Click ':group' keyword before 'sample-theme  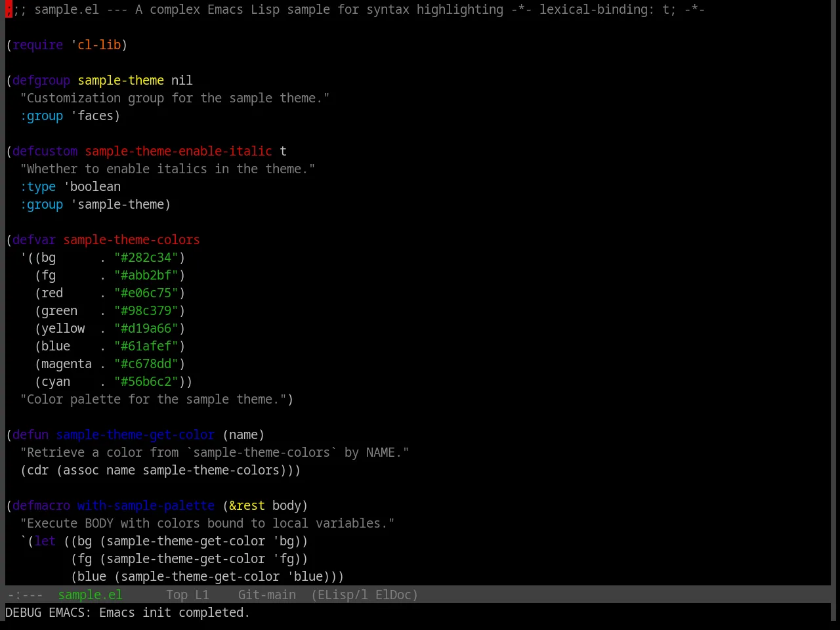click(x=41, y=204)
